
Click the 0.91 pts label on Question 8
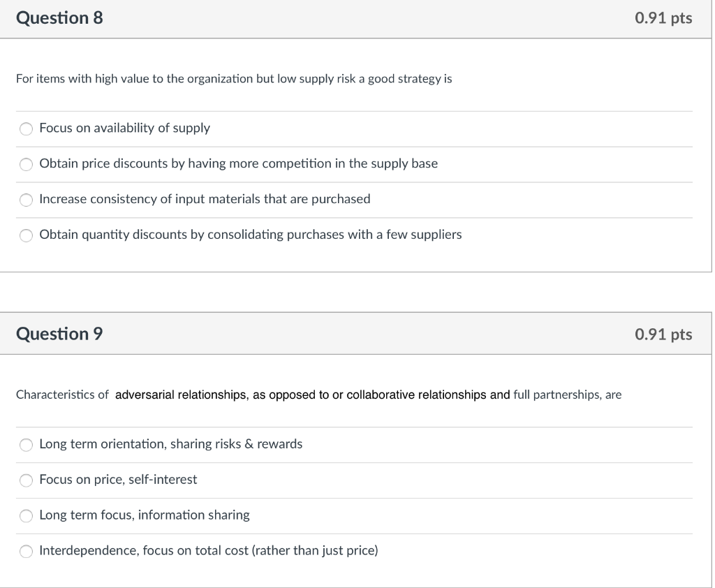(x=663, y=19)
